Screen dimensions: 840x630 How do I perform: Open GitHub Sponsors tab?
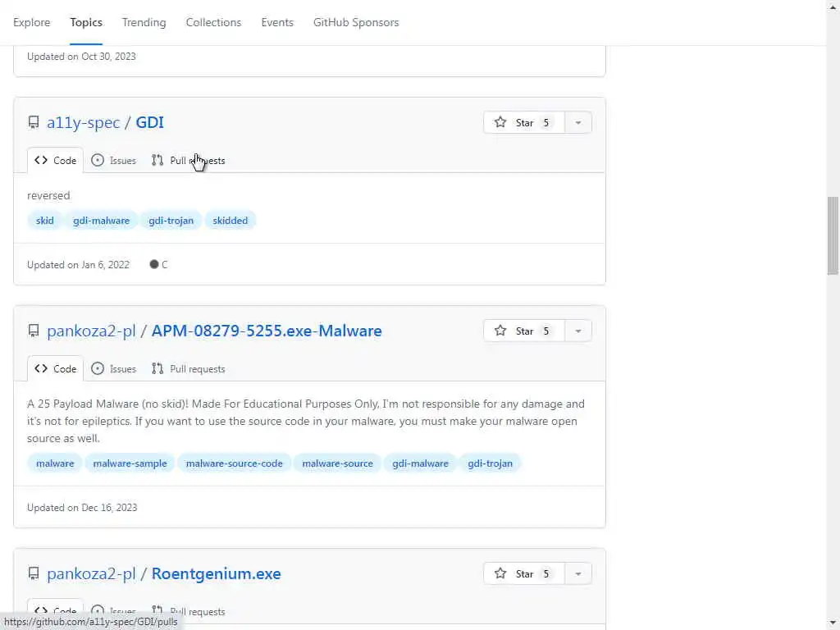point(356,22)
